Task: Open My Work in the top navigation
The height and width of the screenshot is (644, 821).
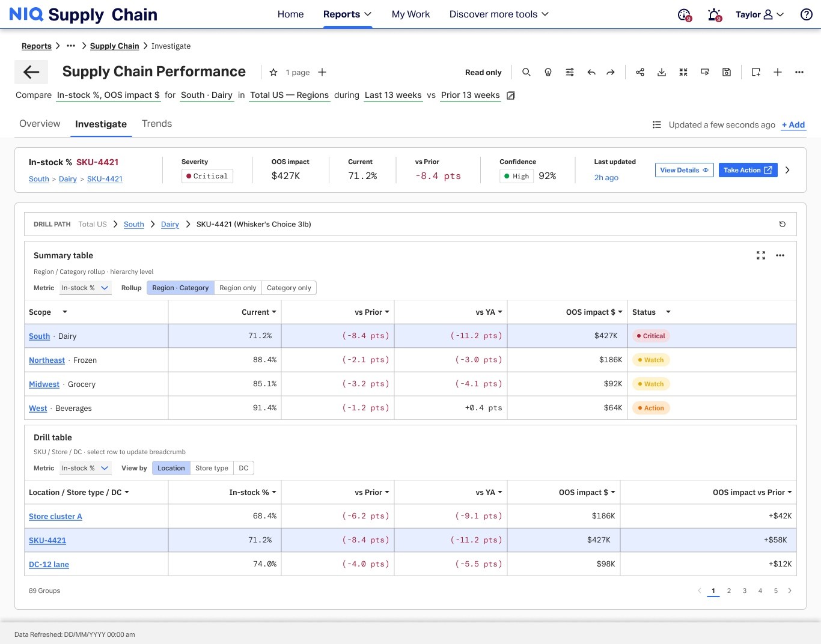Action: tap(410, 14)
